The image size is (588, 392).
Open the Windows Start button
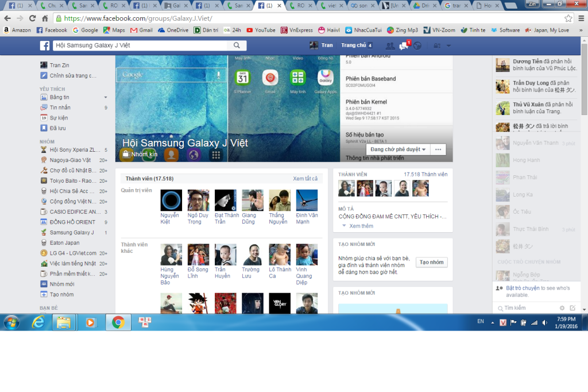point(11,322)
